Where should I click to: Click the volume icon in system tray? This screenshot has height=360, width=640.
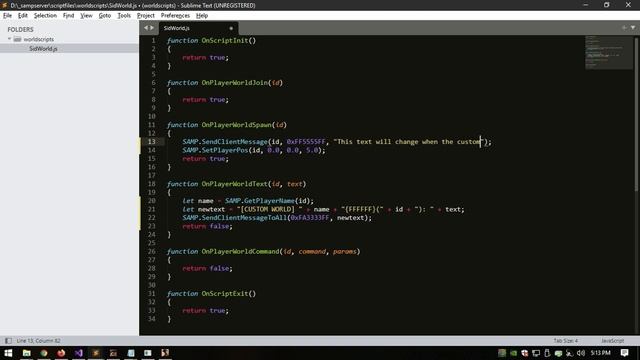click(581, 353)
